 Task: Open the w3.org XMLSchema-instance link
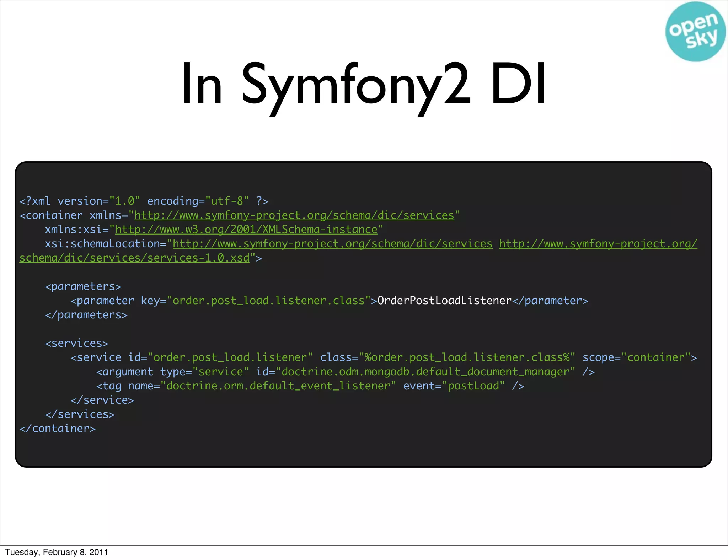coord(246,230)
